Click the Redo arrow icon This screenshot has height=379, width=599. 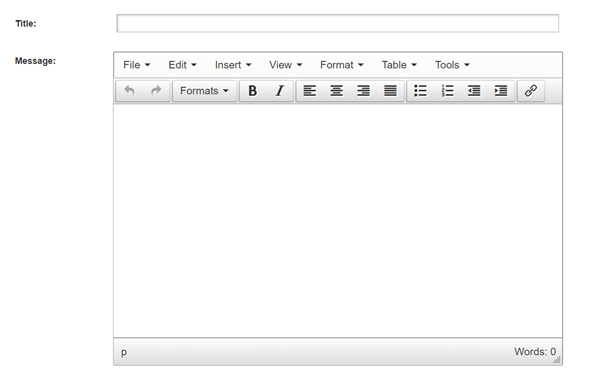(x=156, y=91)
